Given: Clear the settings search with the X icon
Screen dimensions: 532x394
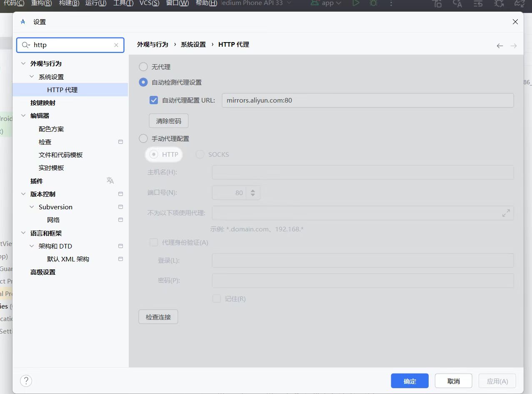Looking at the screenshot, I should pos(116,45).
